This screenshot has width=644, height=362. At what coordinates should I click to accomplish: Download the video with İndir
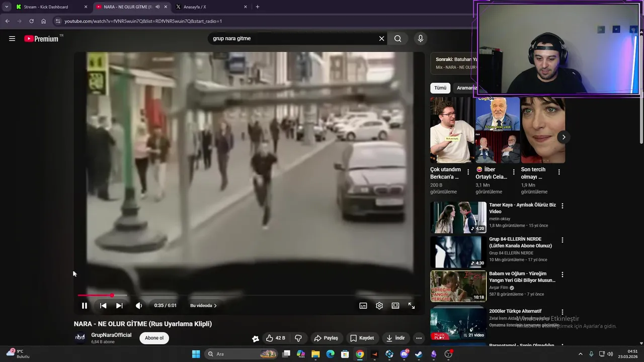point(395,338)
